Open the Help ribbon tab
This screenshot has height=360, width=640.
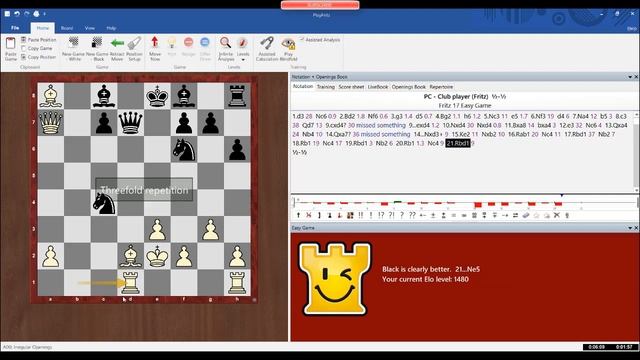tap(111, 28)
